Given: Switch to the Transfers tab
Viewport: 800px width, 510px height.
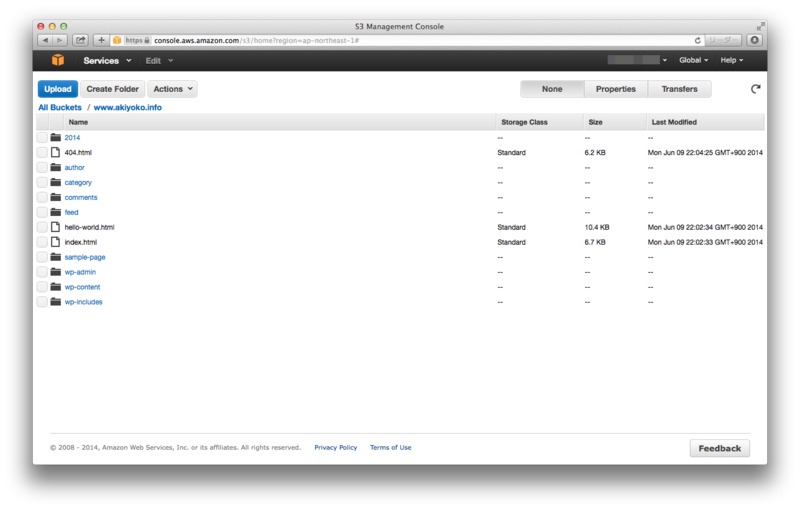Looking at the screenshot, I should click(x=680, y=89).
